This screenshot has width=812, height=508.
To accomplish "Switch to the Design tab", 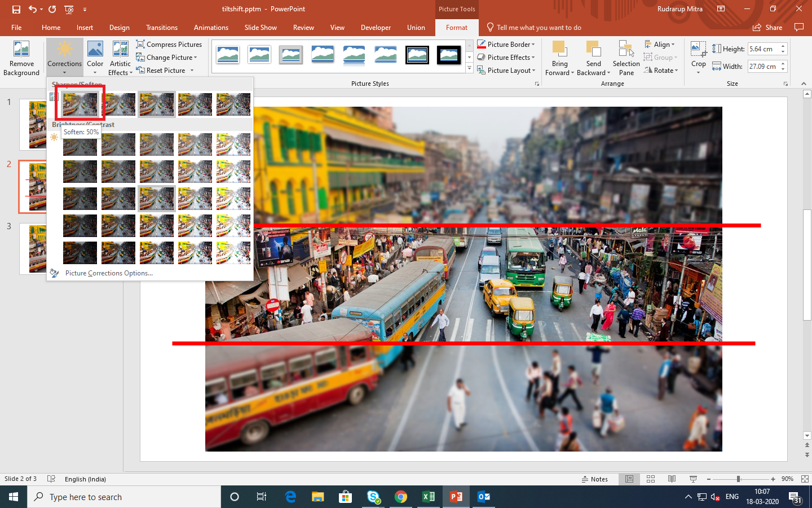I will [120, 28].
